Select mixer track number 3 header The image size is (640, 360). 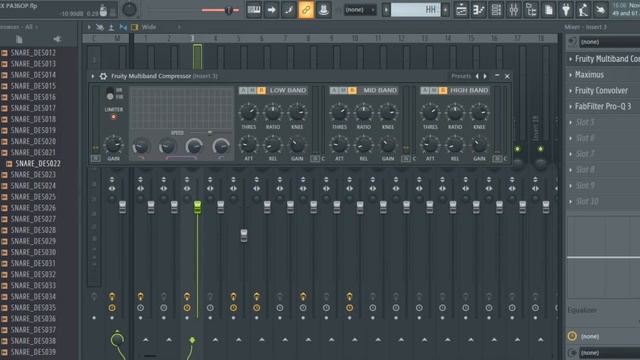tap(192, 38)
